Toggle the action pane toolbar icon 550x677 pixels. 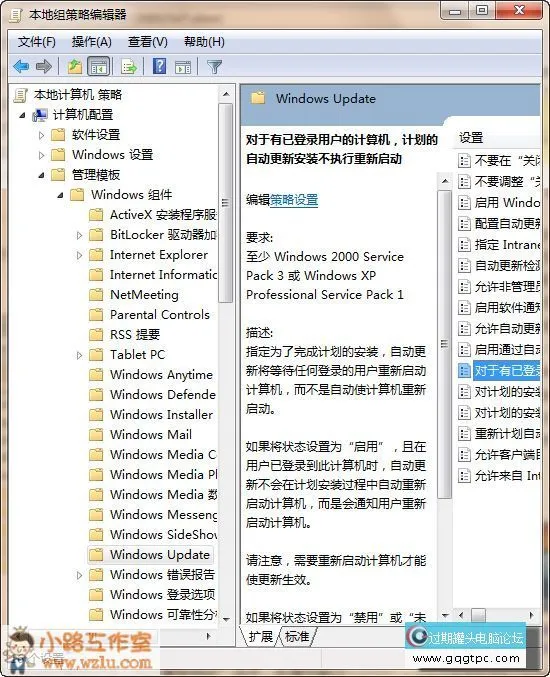pos(183,67)
